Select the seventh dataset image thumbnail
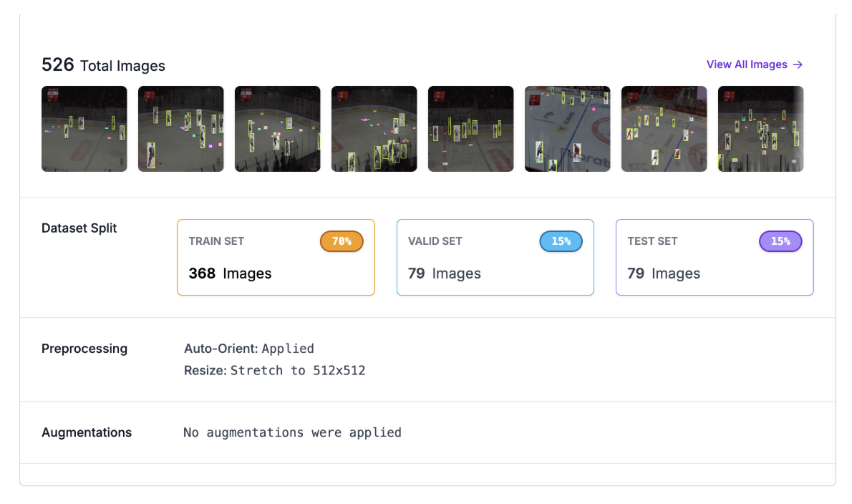Screen dimensions: 852x504 [x=664, y=129]
